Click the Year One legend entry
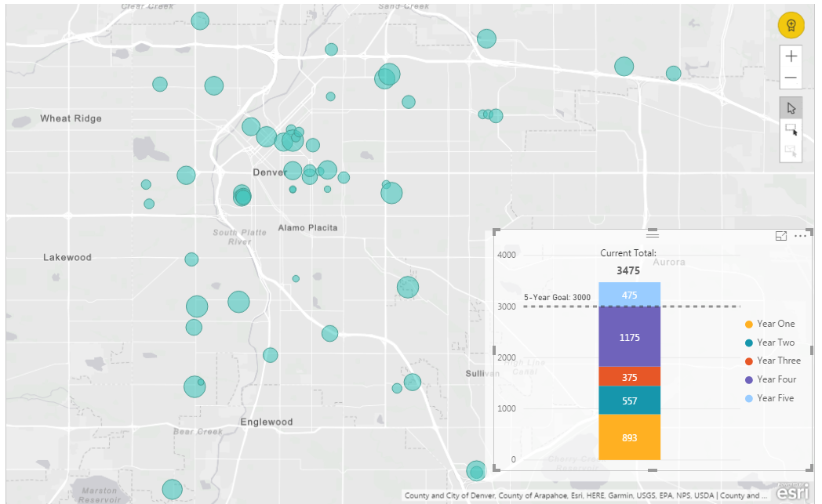The image size is (822, 504). click(x=770, y=324)
